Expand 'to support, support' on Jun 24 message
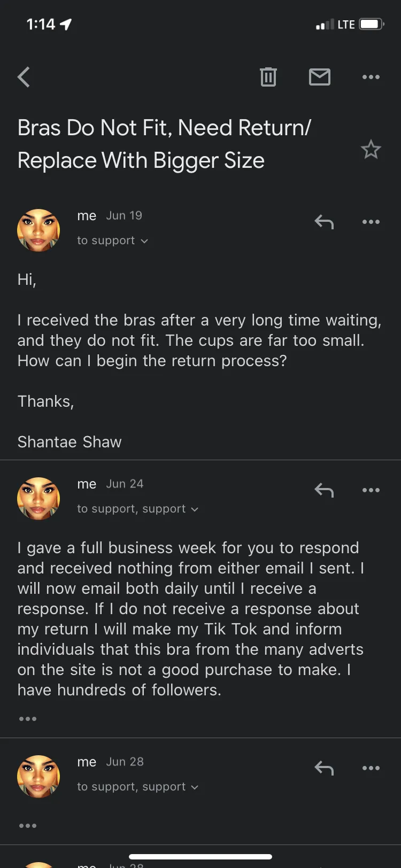Image resolution: width=401 pixels, height=868 pixels. 138,509
